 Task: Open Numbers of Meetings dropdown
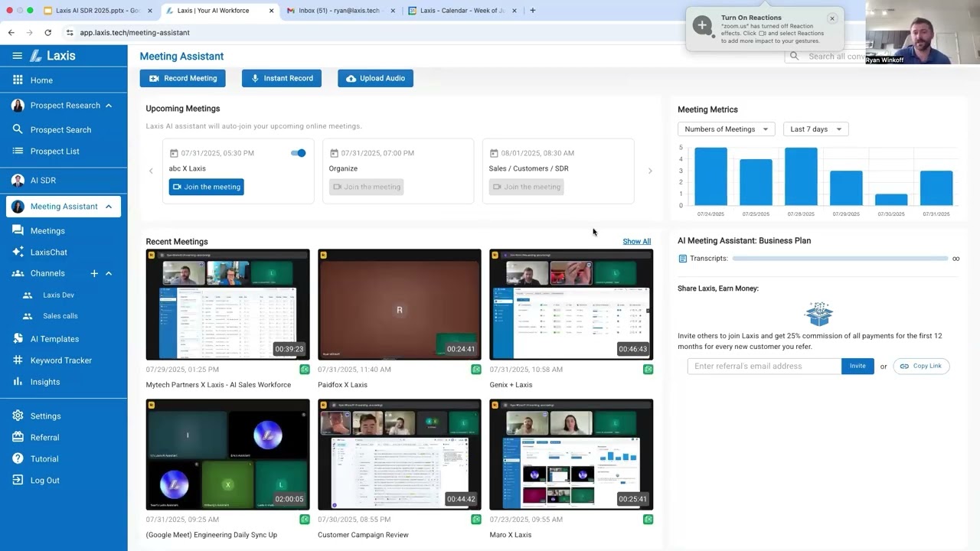click(726, 129)
